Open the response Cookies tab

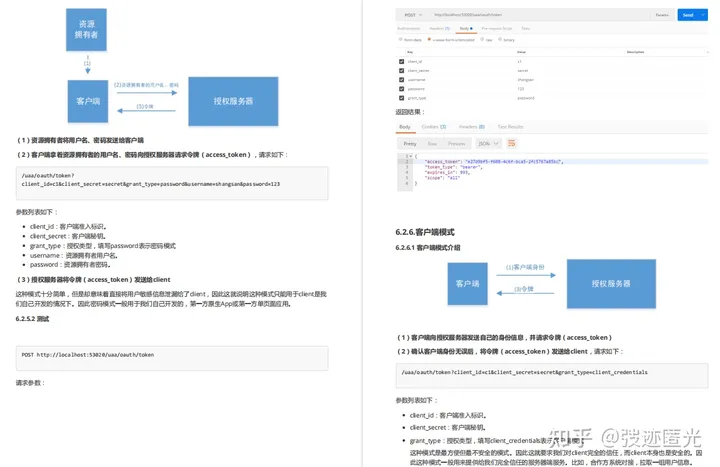(x=434, y=127)
